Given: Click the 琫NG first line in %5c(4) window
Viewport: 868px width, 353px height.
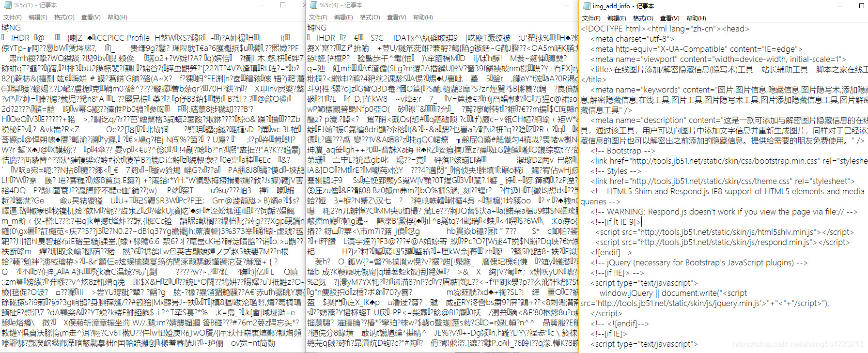Looking at the screenshot, I should coord(317,28).
